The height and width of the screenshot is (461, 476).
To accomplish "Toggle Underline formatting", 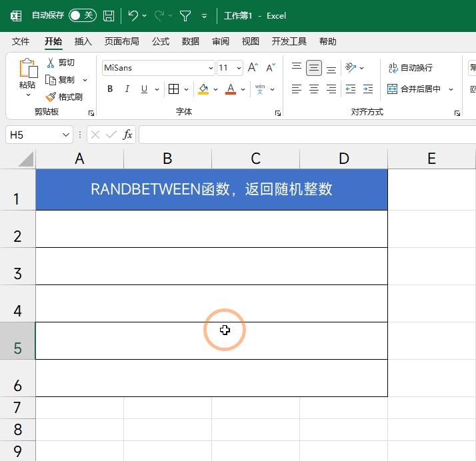I will (x=144, y=89).
